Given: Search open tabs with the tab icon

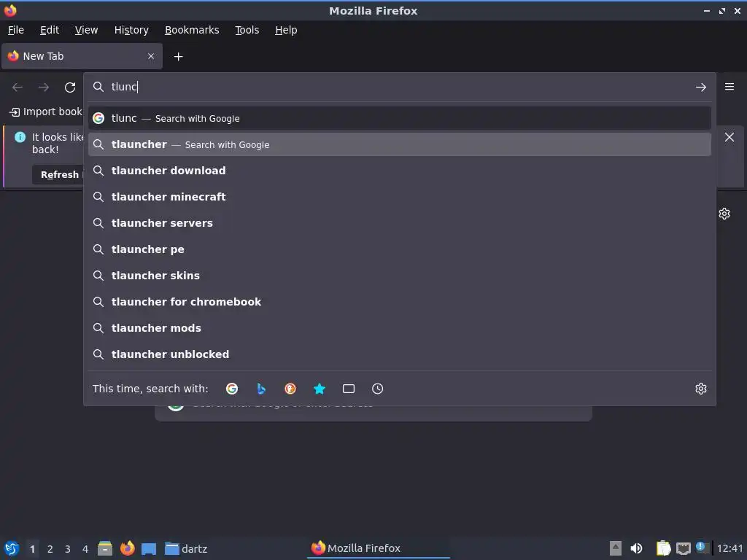Looking at the screenshot, I should pyautogui.click(x=349, y=389).
